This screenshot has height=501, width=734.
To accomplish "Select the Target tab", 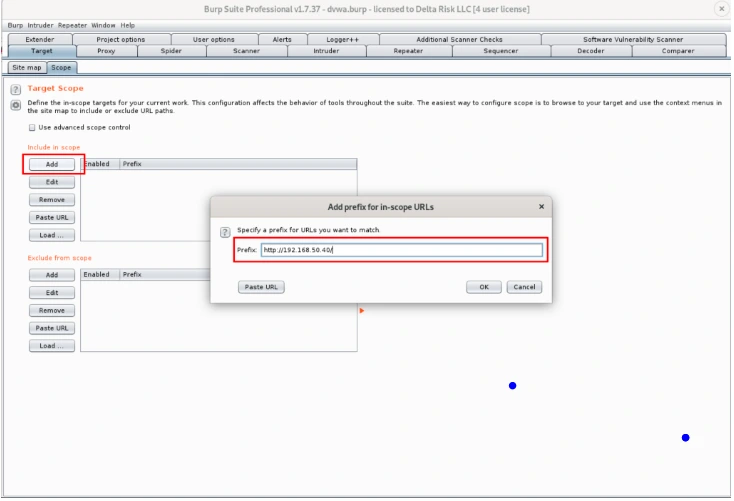I will click(42, 51).
